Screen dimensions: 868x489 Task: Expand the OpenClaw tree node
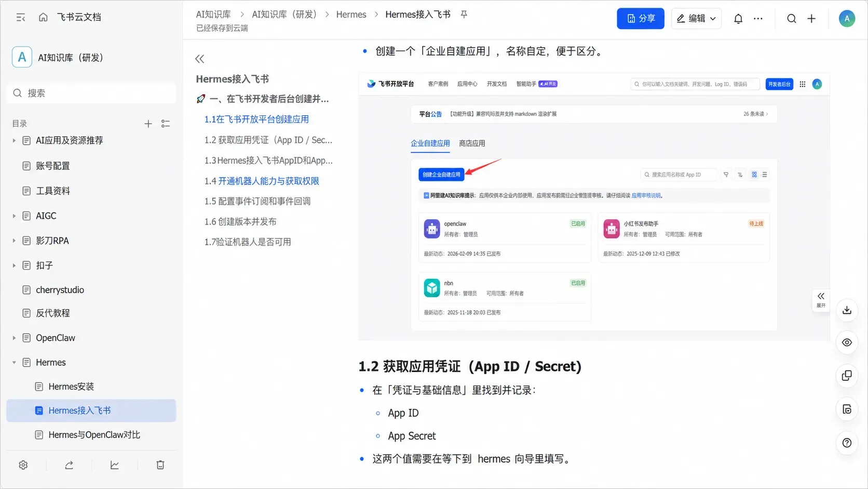pos(14,338)
